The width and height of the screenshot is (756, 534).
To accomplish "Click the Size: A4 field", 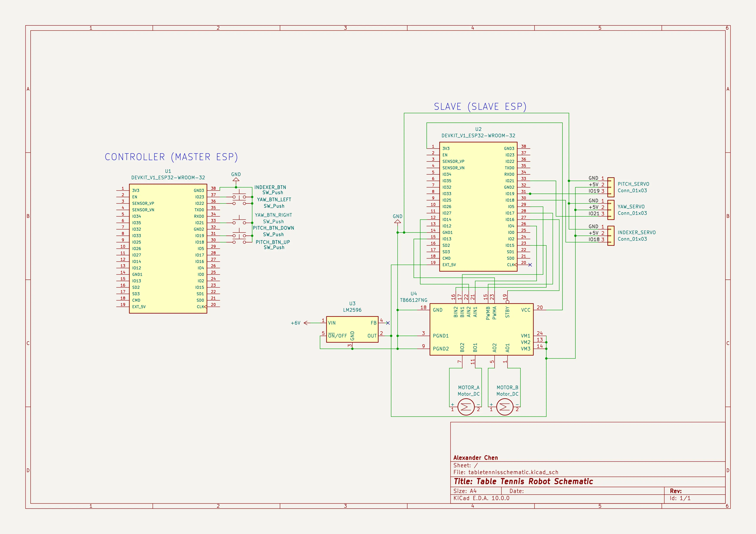I will click(465, 491).
